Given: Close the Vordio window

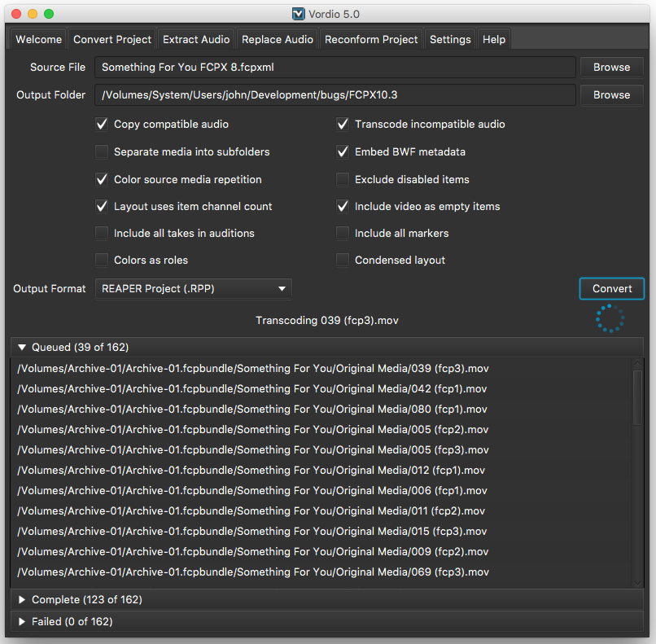Looking at the screenshot, I should point(16,14).
